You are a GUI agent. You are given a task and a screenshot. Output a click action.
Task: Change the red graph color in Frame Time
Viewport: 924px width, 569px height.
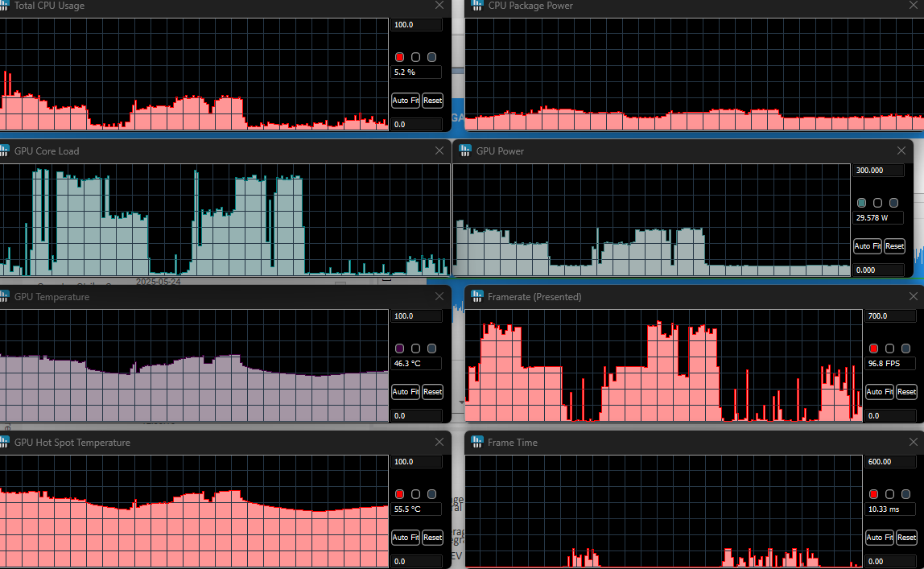pyautogui.click(x=874, y=494)
